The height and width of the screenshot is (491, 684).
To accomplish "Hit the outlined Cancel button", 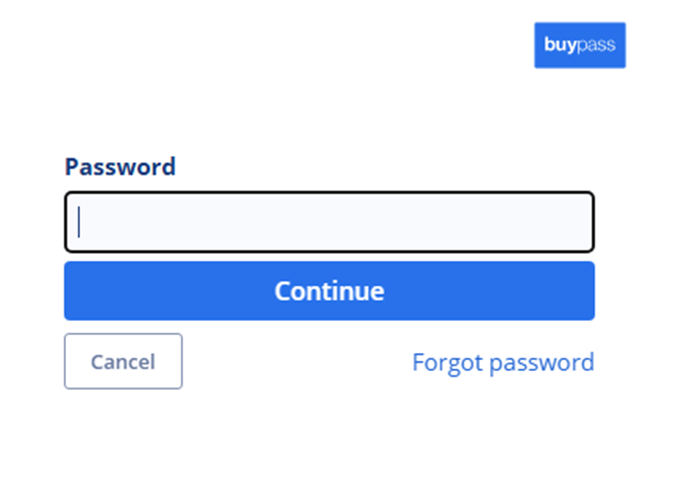I will click(123, 361).
